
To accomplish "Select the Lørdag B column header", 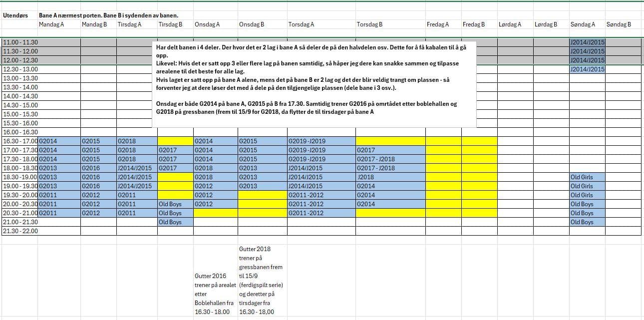I will (552, 24).
